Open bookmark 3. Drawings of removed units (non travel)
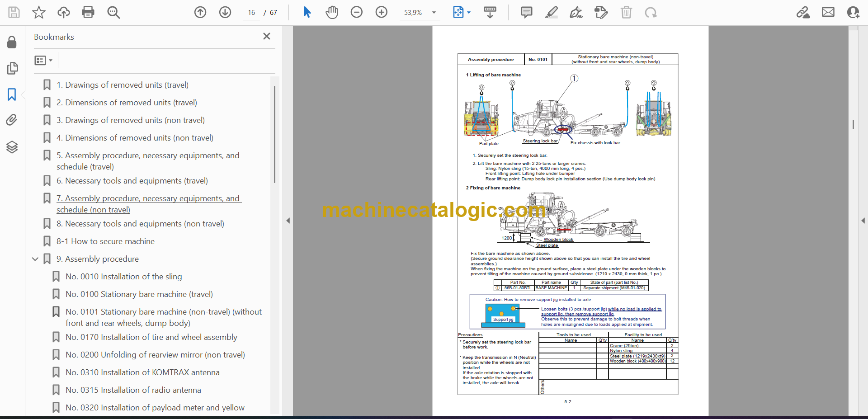Screen dimensions: 868x419 (130, 120)
